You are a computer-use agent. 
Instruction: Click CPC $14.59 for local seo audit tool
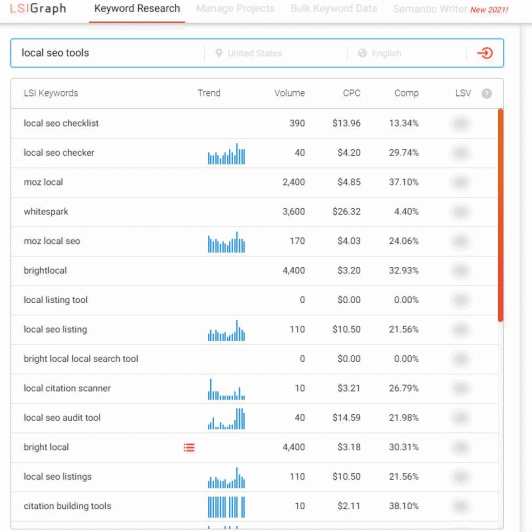(x=346, y=418)
